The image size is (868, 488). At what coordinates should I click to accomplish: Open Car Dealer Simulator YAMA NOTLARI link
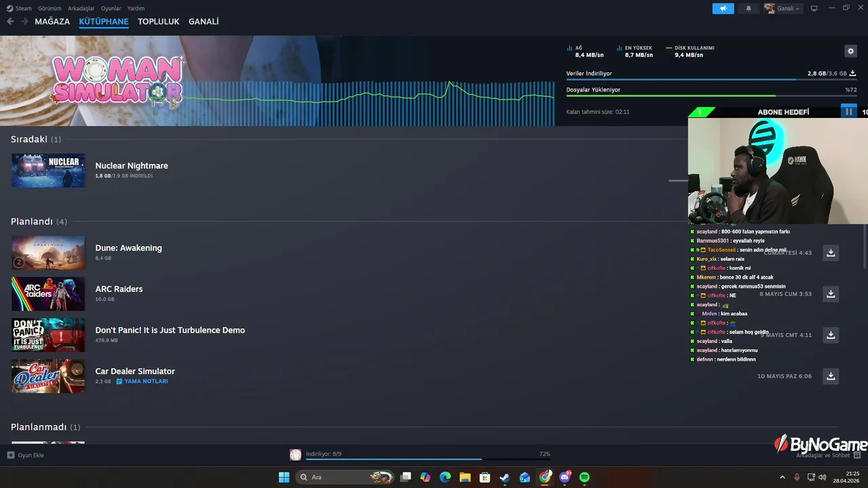[x=142, y=382]
